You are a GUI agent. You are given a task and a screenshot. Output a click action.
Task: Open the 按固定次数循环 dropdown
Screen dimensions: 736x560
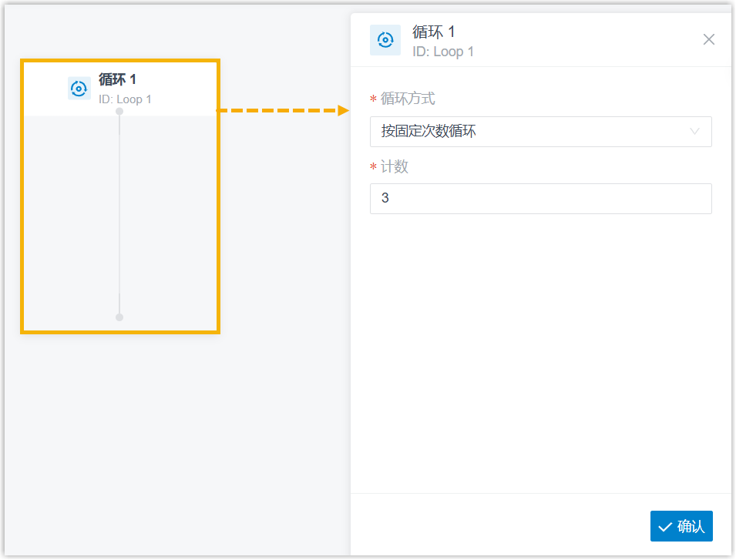541,131
